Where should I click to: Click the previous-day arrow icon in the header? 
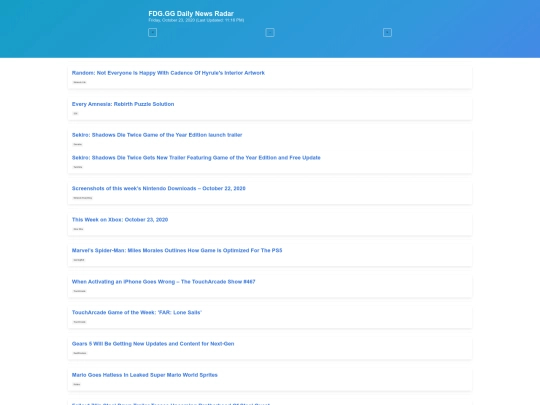(153, 33)
